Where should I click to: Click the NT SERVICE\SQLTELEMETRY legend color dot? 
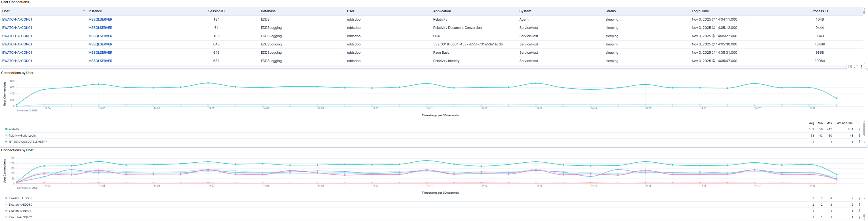[6, 142]
